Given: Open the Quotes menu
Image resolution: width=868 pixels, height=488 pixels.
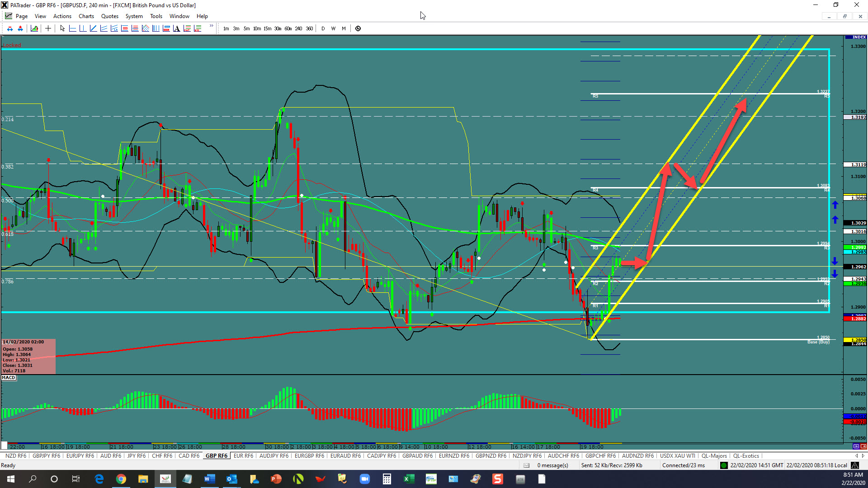Looking at the screenshot, I should coord(110,16).
